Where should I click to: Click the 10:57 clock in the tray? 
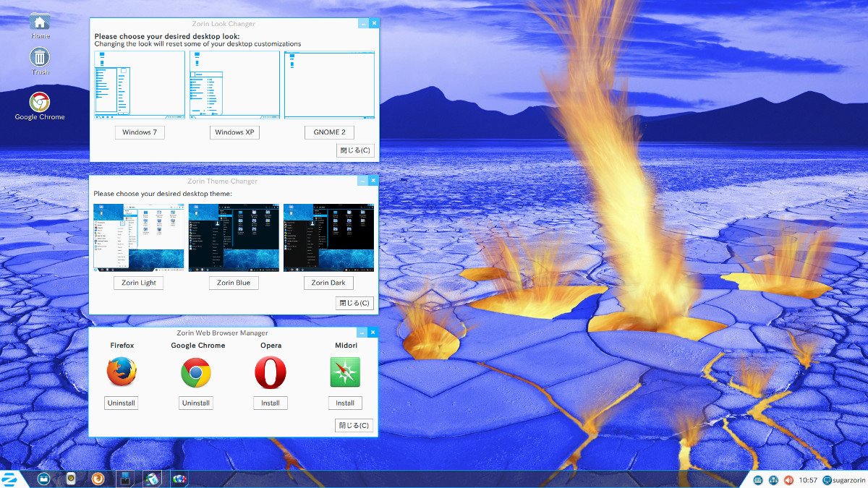(x=808, y=480)
